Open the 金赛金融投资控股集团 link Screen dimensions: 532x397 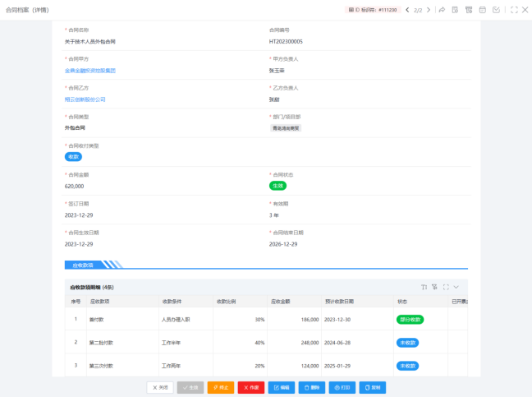tap(90, 71)
